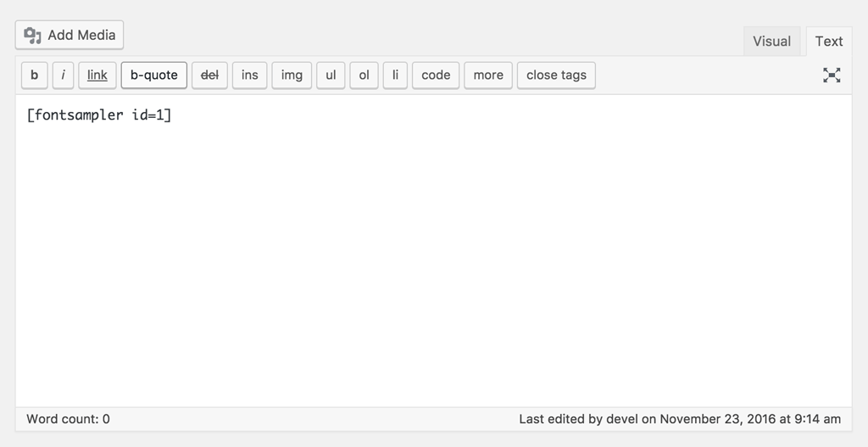This screenshot has height=447, width=868.
Task: Switch to the Text editor tab
Action: tap(829, 41)
